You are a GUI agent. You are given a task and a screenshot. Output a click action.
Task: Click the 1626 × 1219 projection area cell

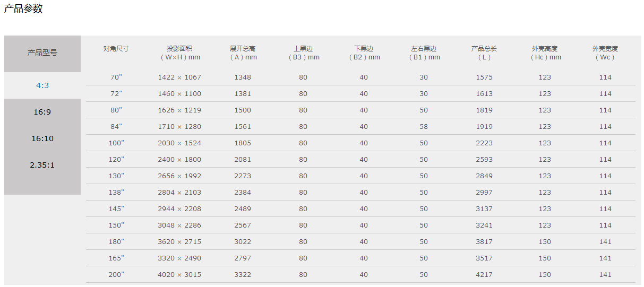click(x=179, y=110)
